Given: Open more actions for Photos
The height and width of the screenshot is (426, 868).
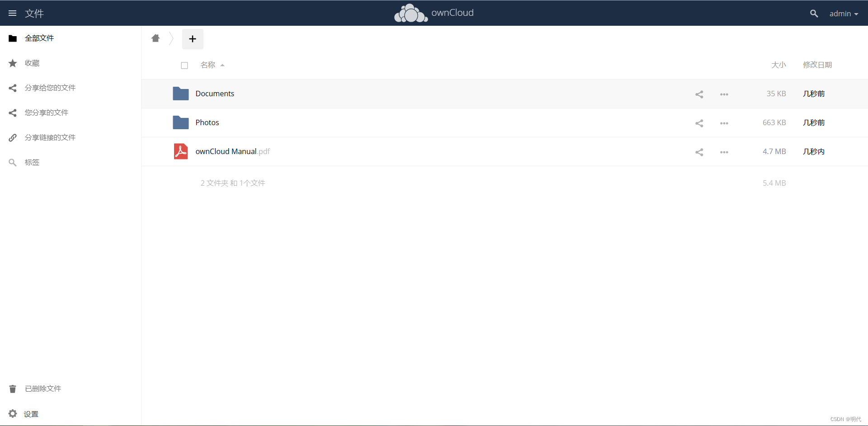Looking at the screenshot, I should pos(724,123).
